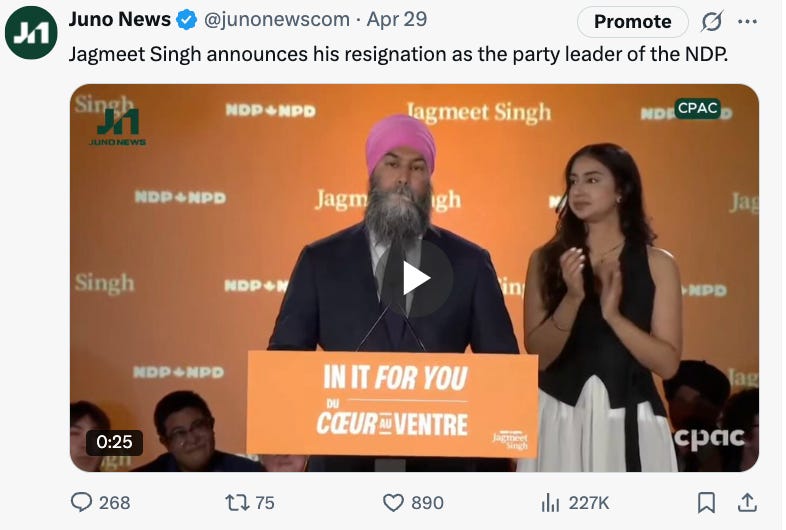Open the Grok circle-slash icon

[x=712, y=22]
